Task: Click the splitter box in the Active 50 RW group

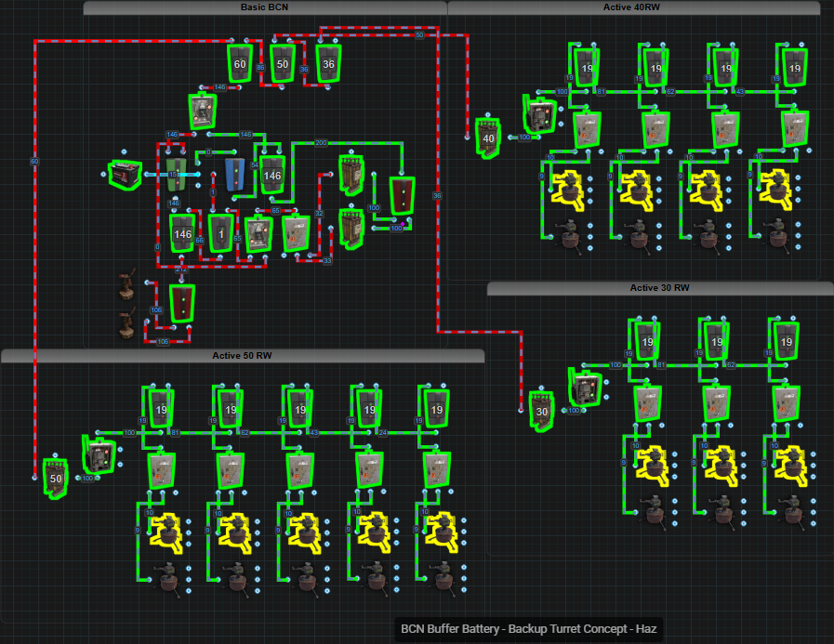Action: (x=99, y=453)
